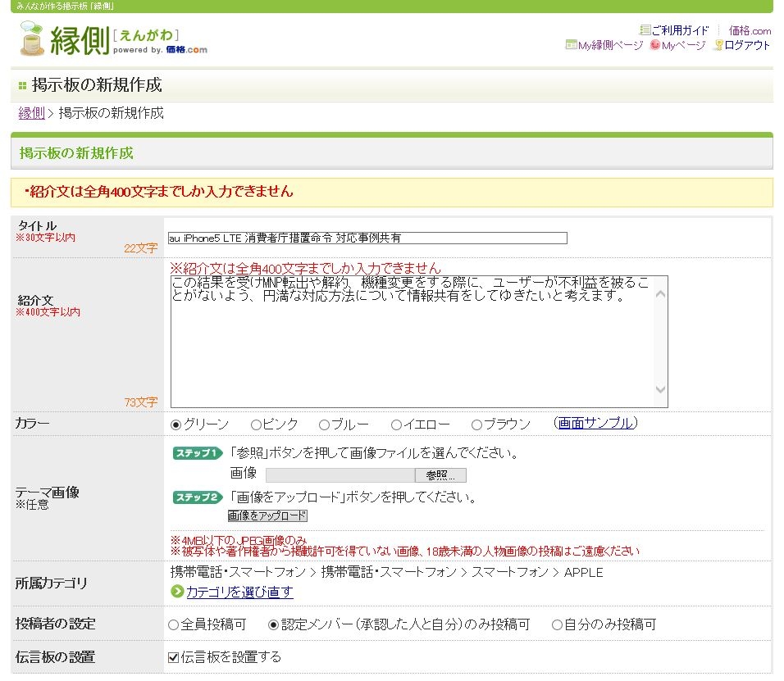Screen dimensions: 784x681
Task: Click the カテゴリを選び直す link
Action: 239,592
